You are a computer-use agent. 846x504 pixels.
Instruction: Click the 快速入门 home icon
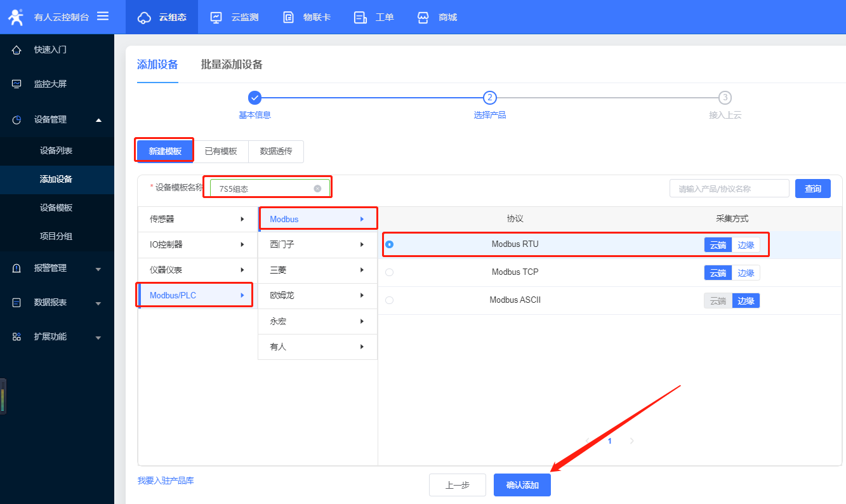click(17, 50)
